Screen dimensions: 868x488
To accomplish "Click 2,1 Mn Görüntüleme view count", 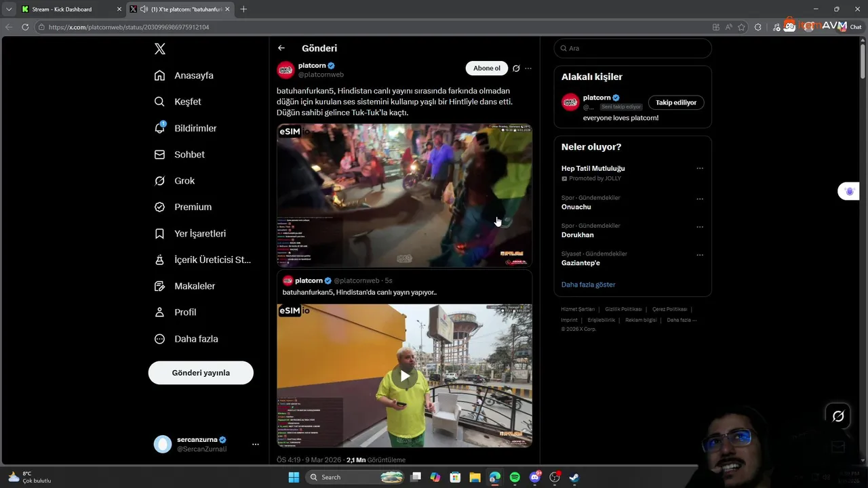I will (376, 460).
